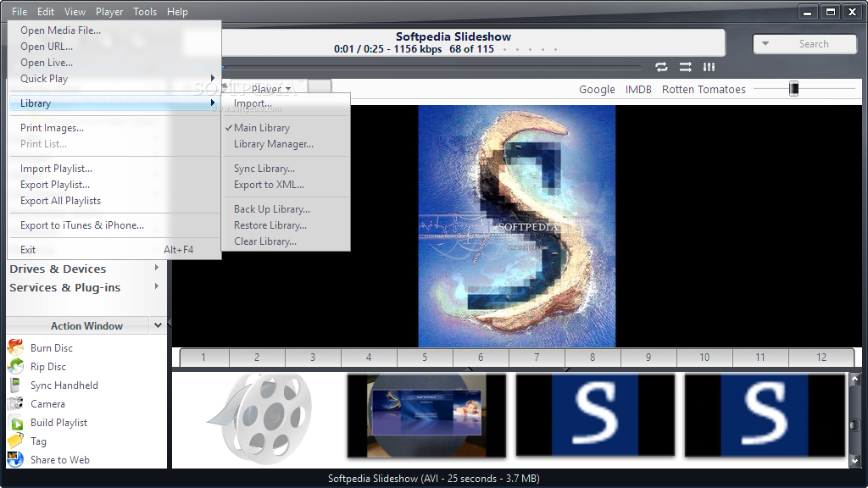Open the Player menu in the menu bar
This screenshot has width=868, height=488.
(x=109, y=12)
